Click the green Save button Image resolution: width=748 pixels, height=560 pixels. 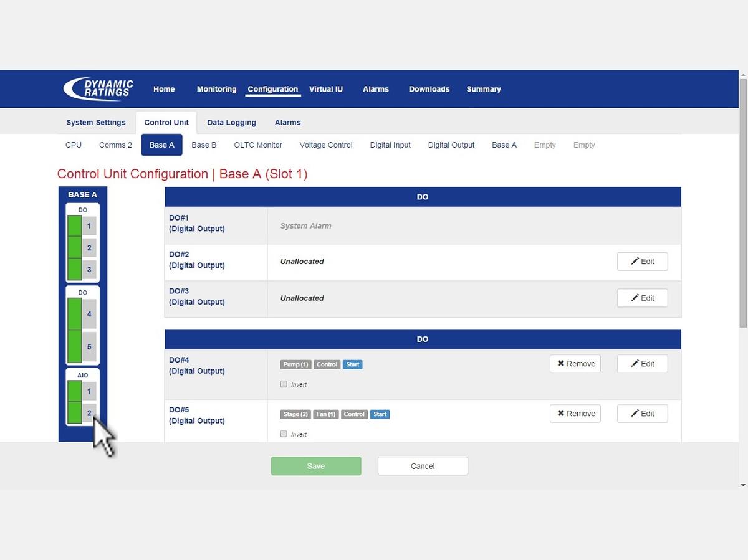316,466
